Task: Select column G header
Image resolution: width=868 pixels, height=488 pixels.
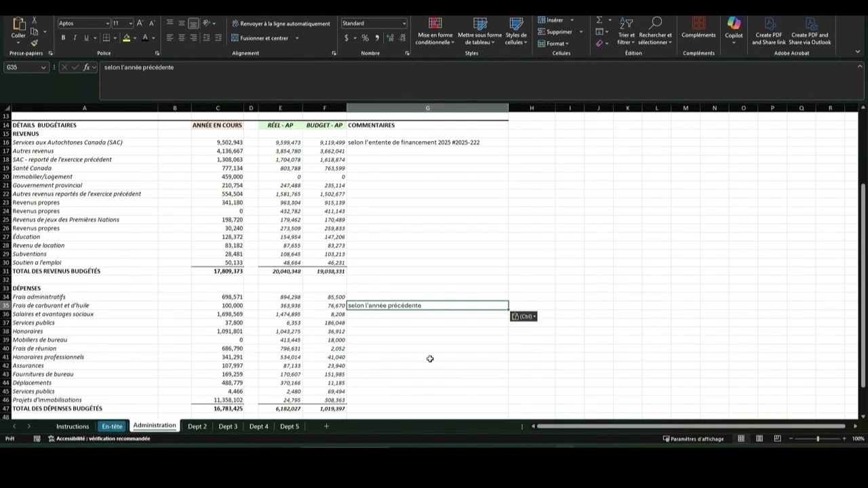Action: [x=427, y=108]
